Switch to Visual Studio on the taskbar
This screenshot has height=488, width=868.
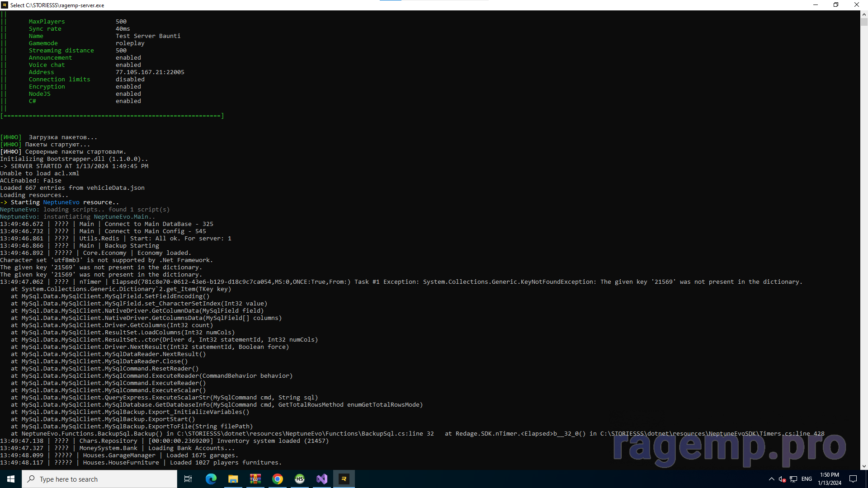pyautogui.click(x=322, y=479)
